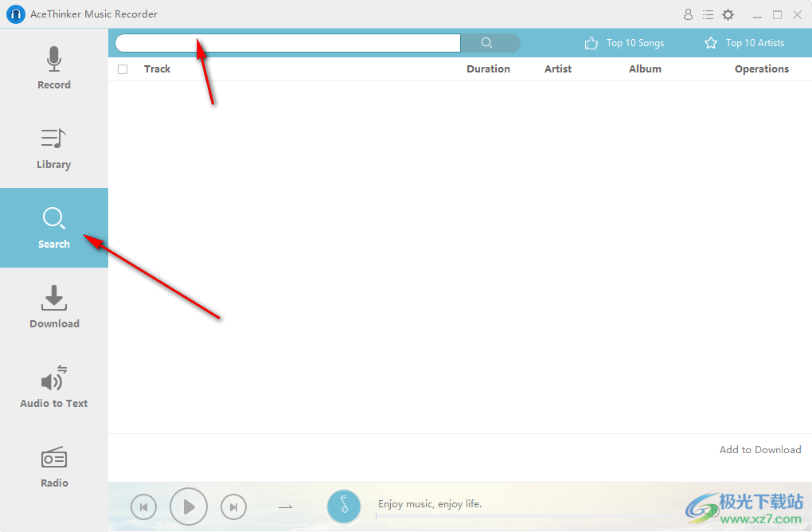Open the task list icon near settings
Screen dimensions: 812x532
point(708,14)
